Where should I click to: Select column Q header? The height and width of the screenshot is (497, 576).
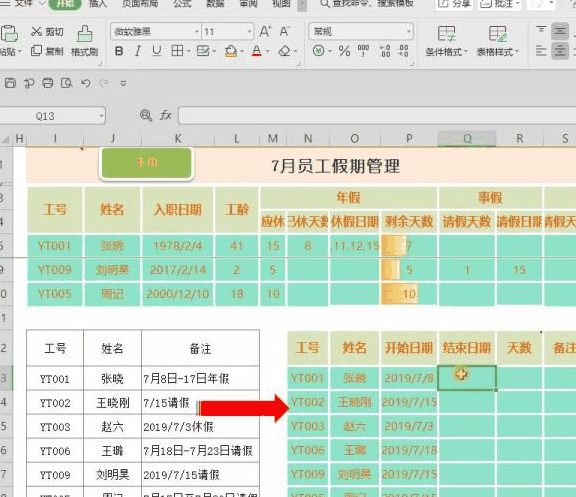(467, 138)
